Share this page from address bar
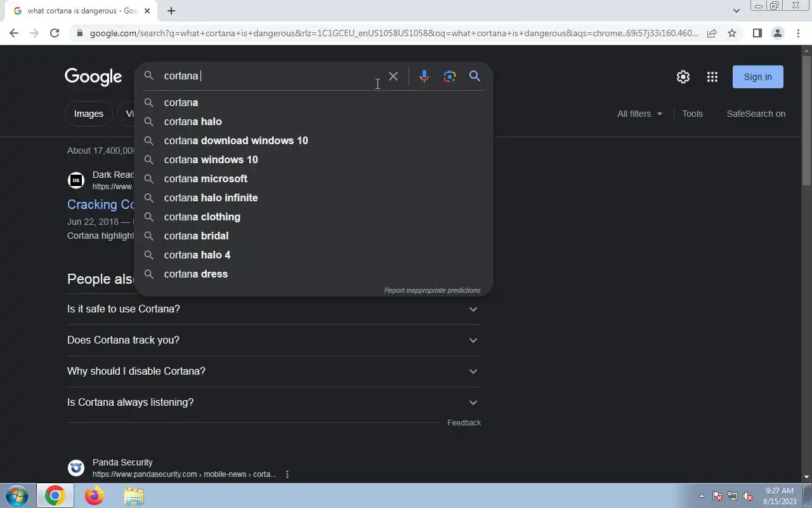 pos(712,33)
